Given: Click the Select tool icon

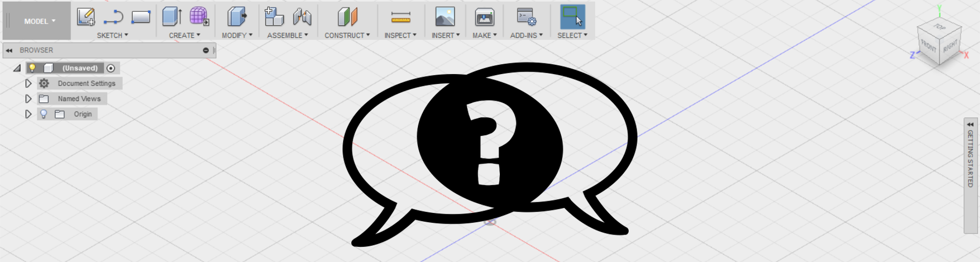Looking at the screenshot, I should click(572, 17).
